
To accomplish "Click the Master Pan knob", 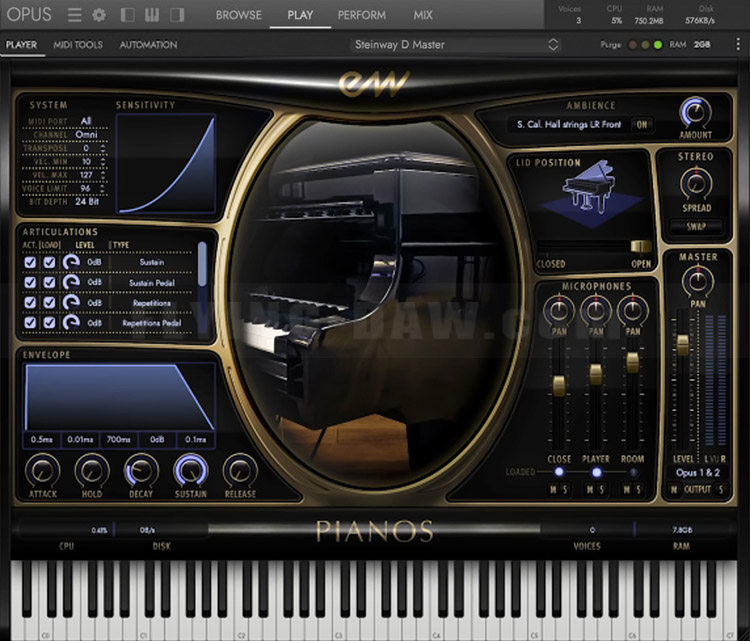I will [698, 281].
